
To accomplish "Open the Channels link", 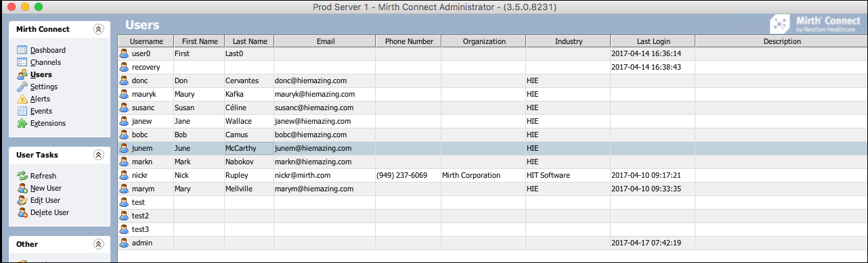I will click(x=45, y=62).
